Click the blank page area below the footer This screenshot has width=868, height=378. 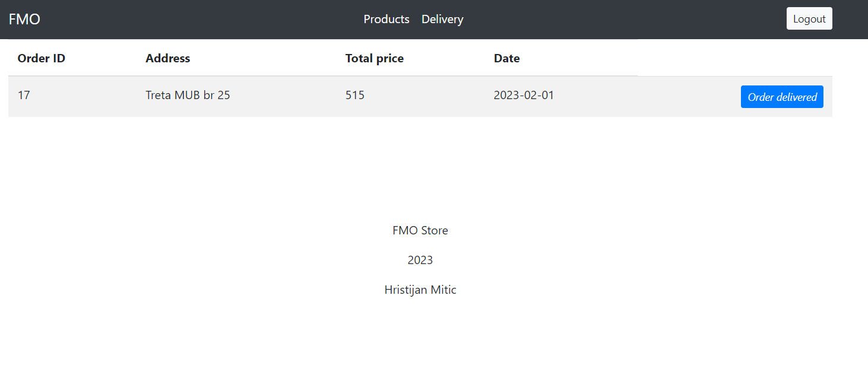coord(420,344)
